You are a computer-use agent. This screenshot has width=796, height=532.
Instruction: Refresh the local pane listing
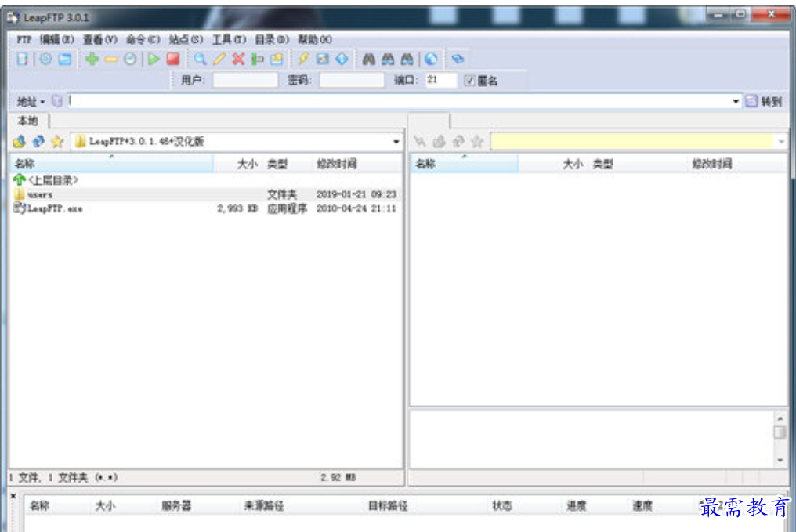pos(38,141)
